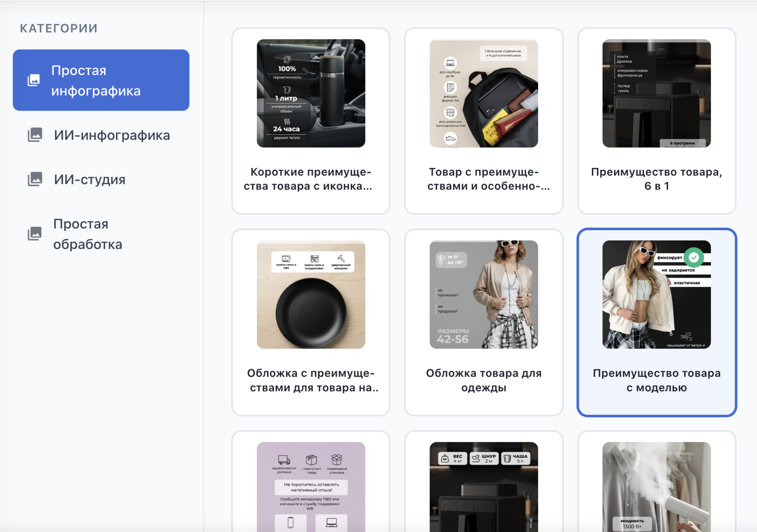Click the image icon beside Простая инфографика
Screen dimensions: 757x532
click(x=34, y=81)
